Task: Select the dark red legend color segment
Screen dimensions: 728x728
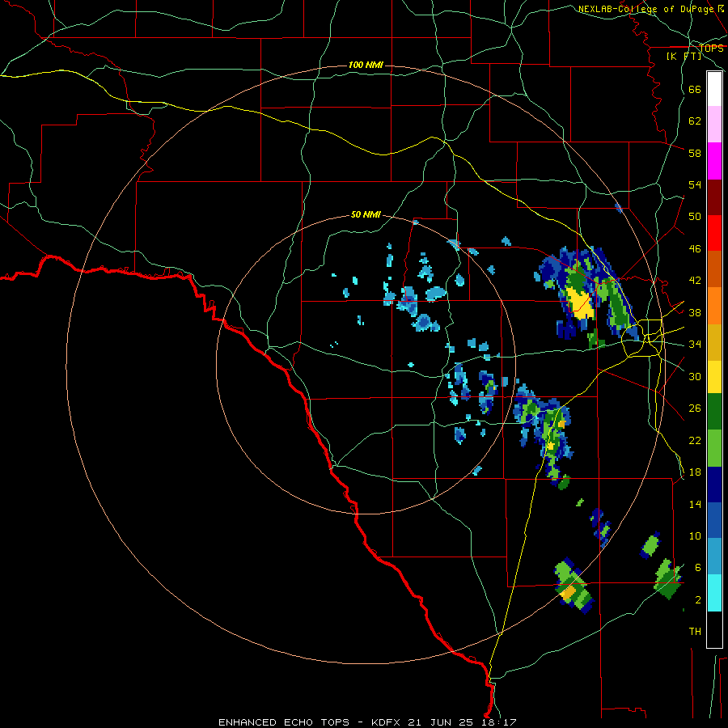Action: 714,197
